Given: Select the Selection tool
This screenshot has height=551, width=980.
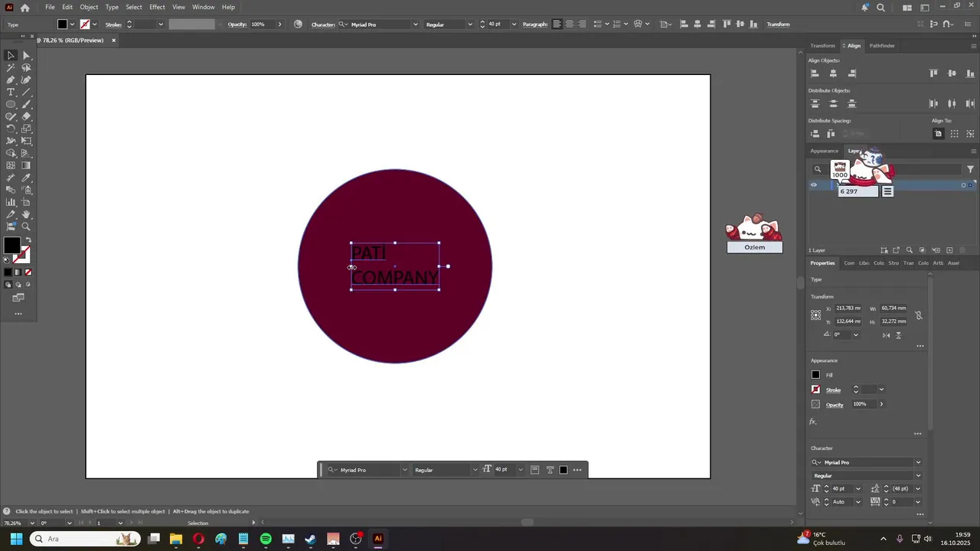Looking at the screenshot, I should click(x=11, y=55).
